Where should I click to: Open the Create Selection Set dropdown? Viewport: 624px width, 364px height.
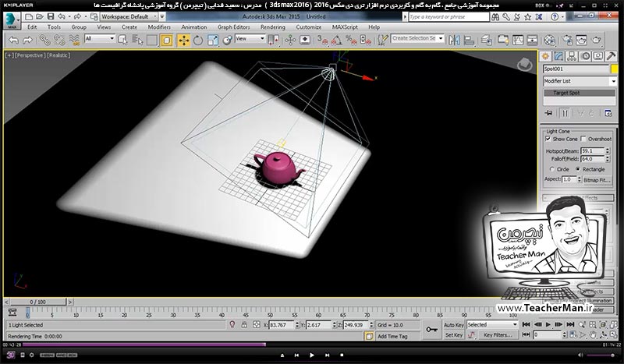tap(417, 39)
